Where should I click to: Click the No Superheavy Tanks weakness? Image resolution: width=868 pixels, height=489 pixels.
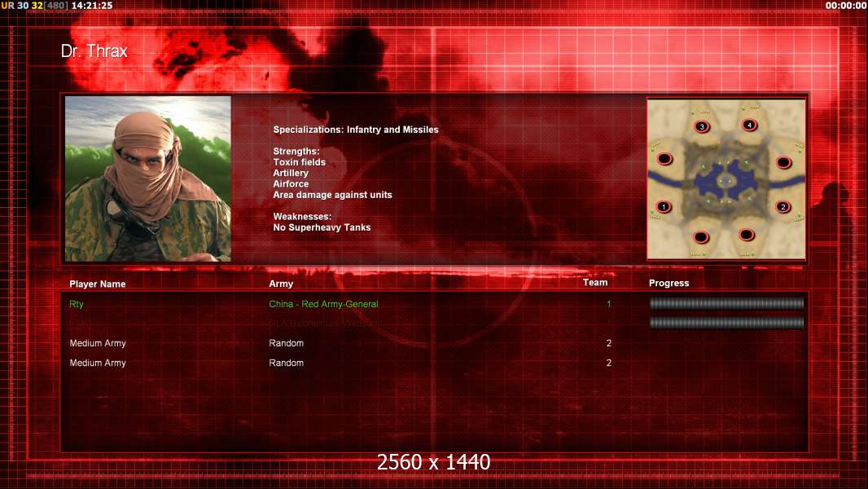pos(322,227)
